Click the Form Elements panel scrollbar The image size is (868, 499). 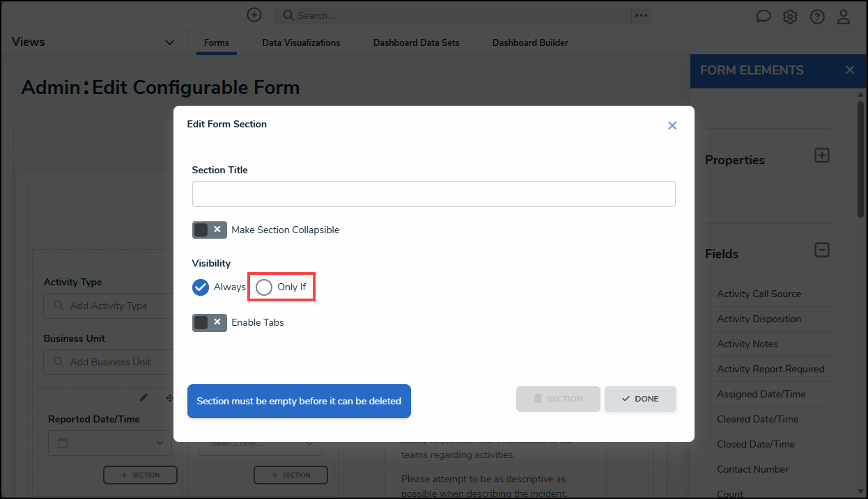[862, 160]
